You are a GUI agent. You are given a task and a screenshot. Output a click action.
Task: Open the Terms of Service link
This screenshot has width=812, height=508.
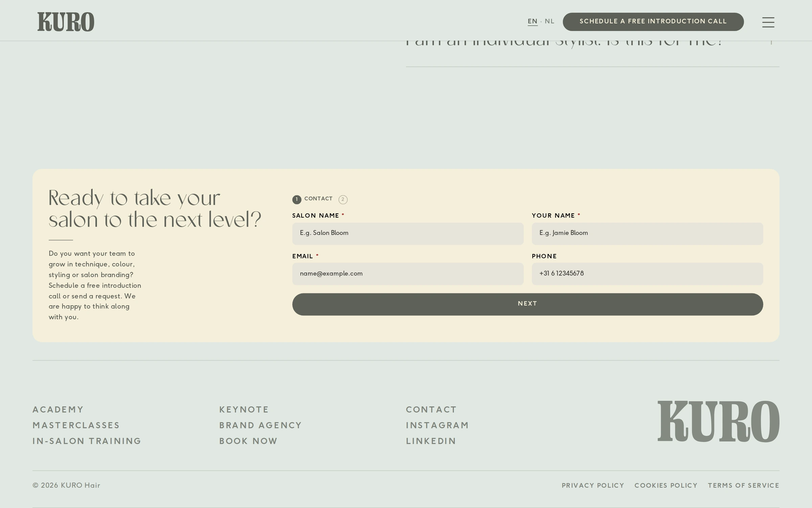[x=743, y=486]
